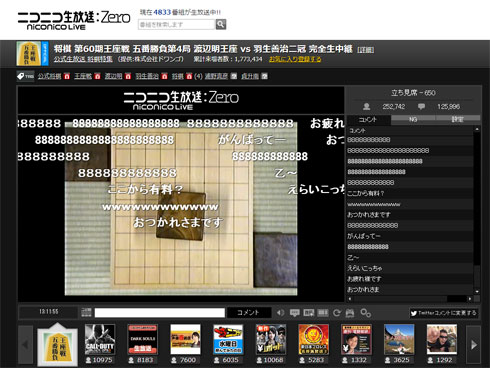This screenshot has height=368, width=490.
Task: Click the horizontal scroll right arrow in comment list
Action: coord(470,299)
